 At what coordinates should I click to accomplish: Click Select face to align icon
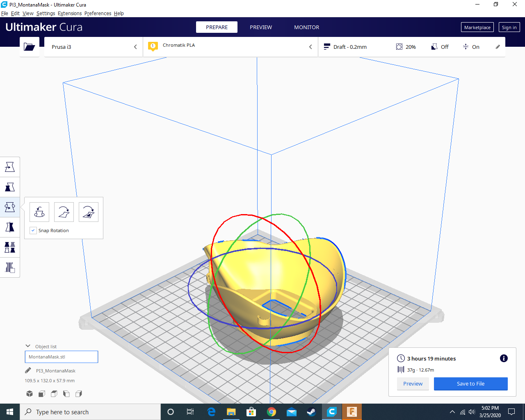pos(89,212)
